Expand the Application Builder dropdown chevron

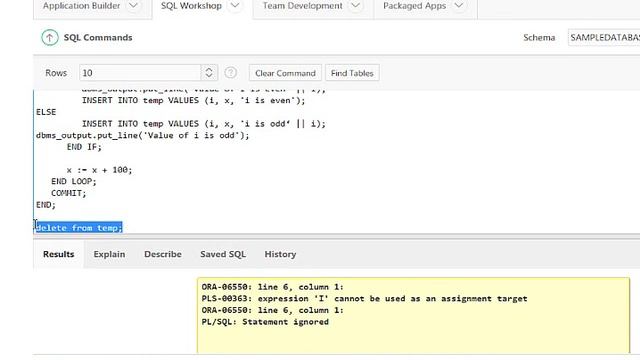coord(133,6)
